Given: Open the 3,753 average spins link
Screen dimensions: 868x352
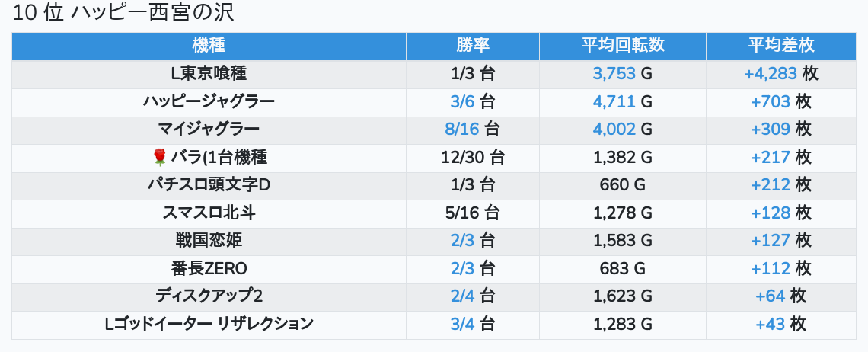Looking at the screenshot, I should point(614,73).
